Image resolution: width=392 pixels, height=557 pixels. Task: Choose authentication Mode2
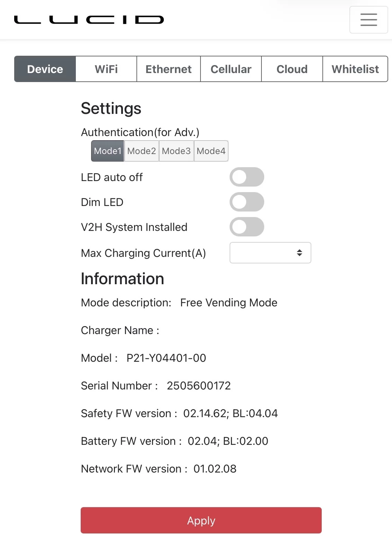(142, 151)
